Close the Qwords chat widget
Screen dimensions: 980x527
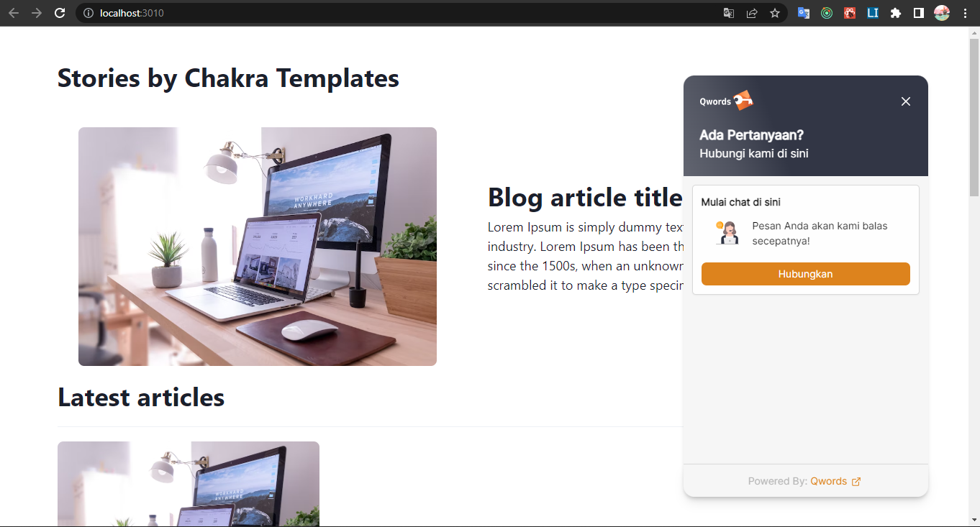[x=906, y=101]
